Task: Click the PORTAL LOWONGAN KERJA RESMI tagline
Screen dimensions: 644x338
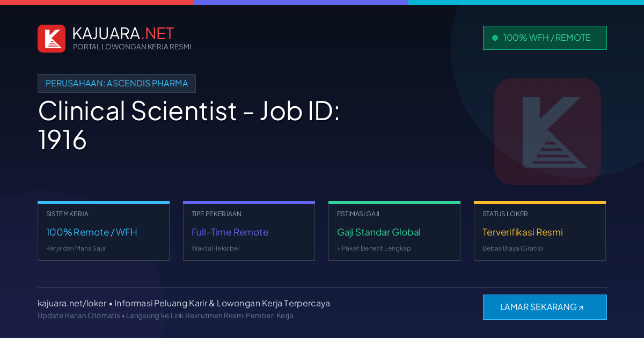Action: point(132,47)
